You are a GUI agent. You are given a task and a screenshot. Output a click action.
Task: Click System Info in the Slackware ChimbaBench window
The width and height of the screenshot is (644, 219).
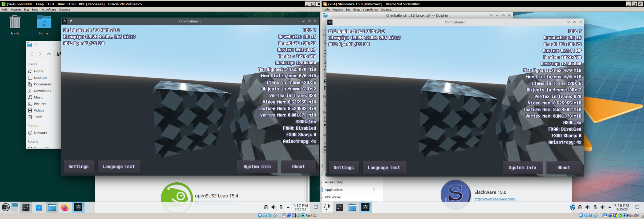coord(522,168)
